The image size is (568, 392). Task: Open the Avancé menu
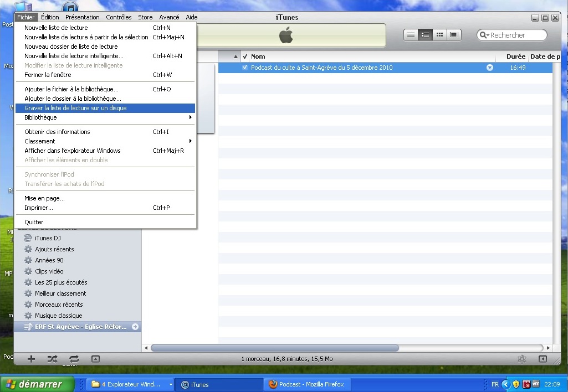click(169, 17)
